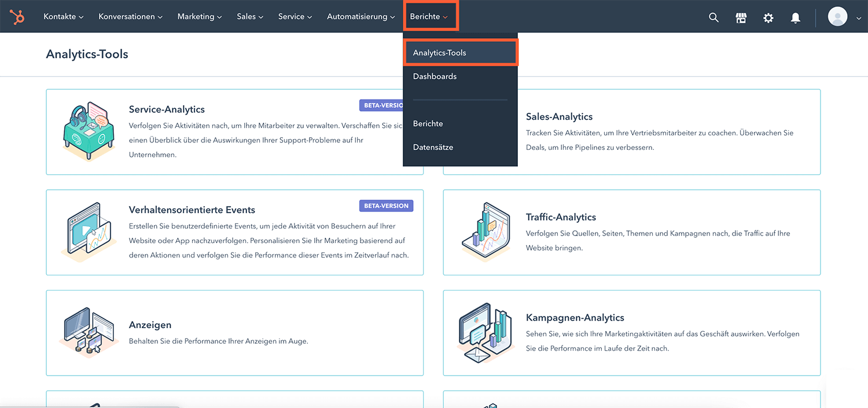Select Dashboards in the Berichte menu
Image resolution: width=868 pixels, height=408 pixels.
coord(460,76)
